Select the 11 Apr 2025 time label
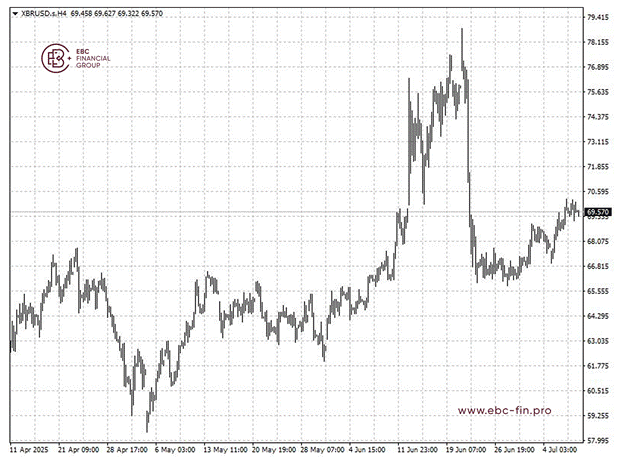This screenshot has height=465, width=625. point(29,450)
